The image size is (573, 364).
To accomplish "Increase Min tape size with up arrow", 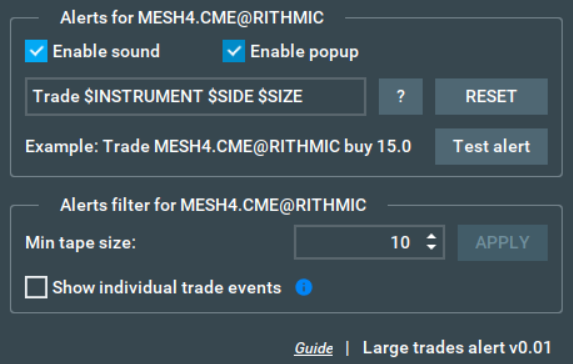I will point(431,237).
